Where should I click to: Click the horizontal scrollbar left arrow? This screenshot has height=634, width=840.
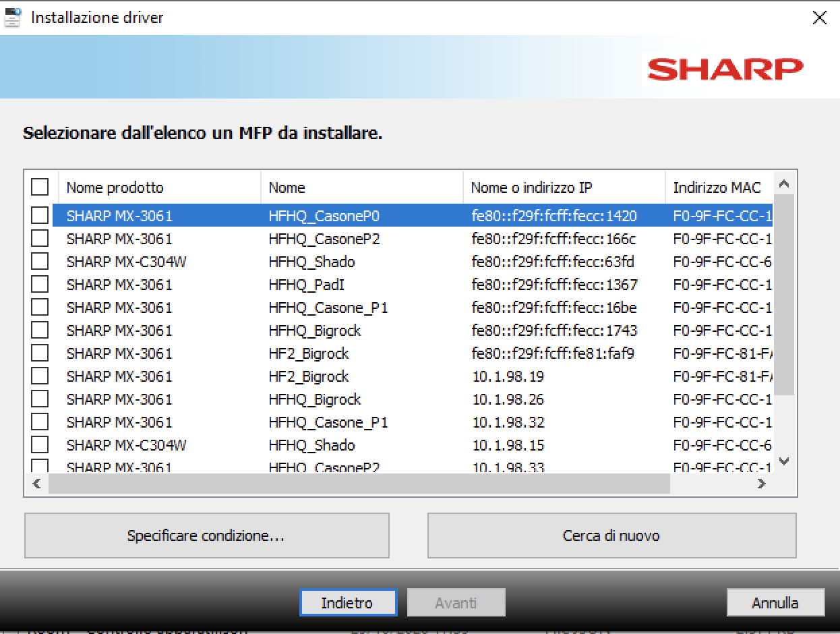tap(36, 484)
